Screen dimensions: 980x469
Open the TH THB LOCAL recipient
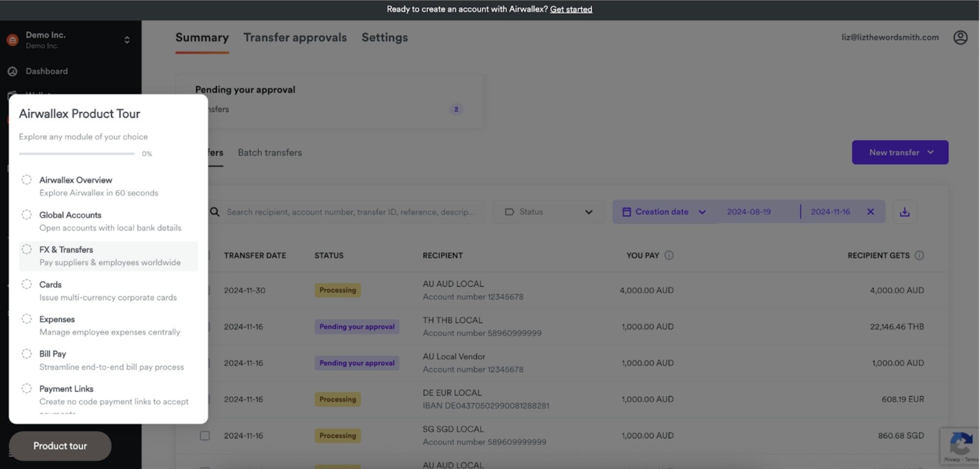coord(453,320)
